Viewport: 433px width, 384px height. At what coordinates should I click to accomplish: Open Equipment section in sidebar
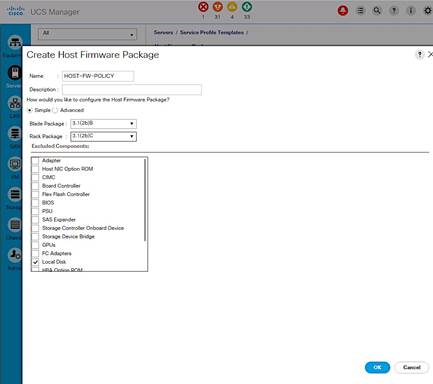pos(15,43)
